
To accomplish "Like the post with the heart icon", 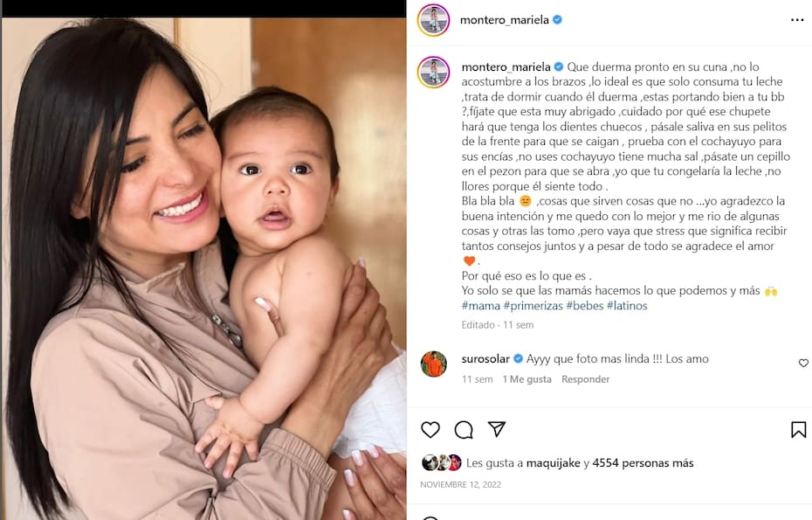I will point(430,430).
